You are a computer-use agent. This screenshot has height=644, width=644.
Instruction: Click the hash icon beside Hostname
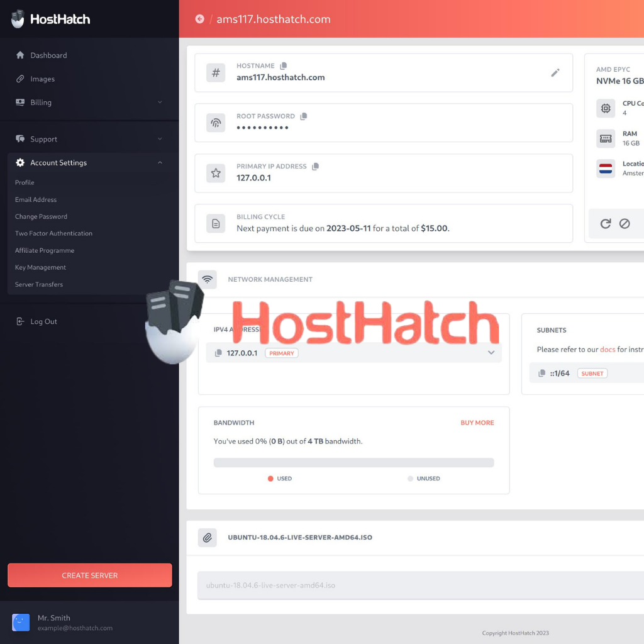216,73
